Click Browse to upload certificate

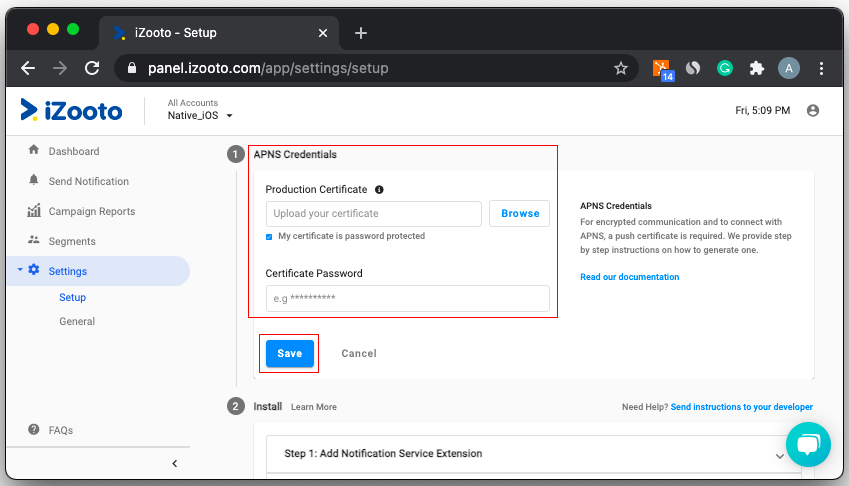(520, 213)
